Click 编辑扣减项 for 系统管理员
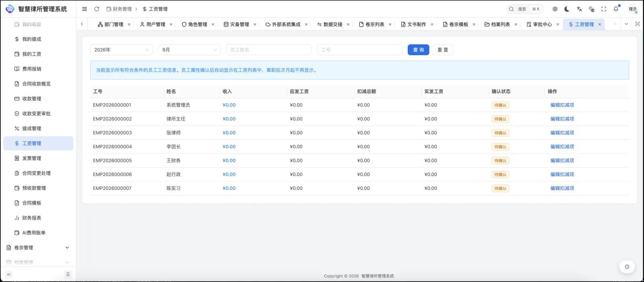Viewport: 644px width, 282px height. 562,105
